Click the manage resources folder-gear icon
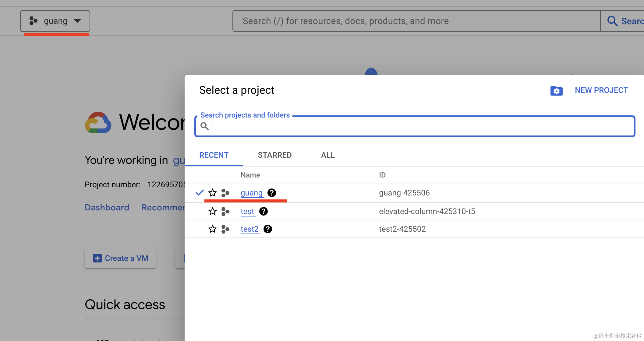Screen dimensions: 644x341 [556, 91]
